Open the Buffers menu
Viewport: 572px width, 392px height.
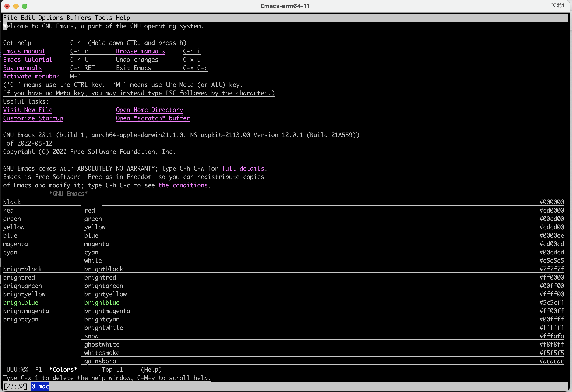click(79, 18)
